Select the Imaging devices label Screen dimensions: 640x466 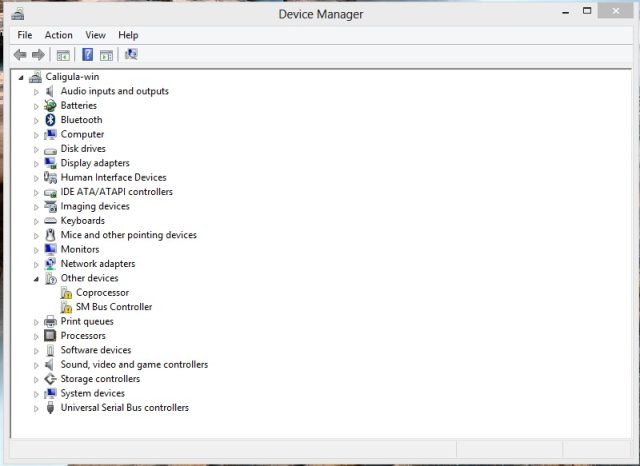click(95, 206)
